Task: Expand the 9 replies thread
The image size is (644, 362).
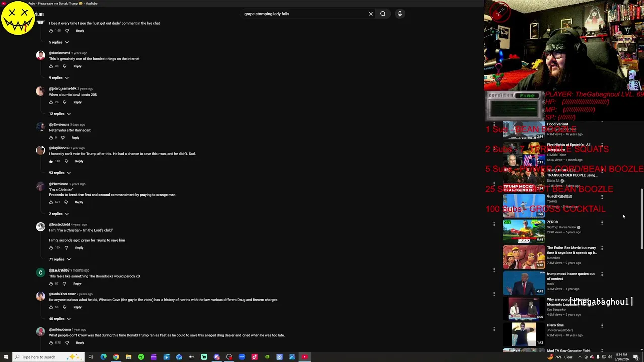Action: [x=59, y=78]
